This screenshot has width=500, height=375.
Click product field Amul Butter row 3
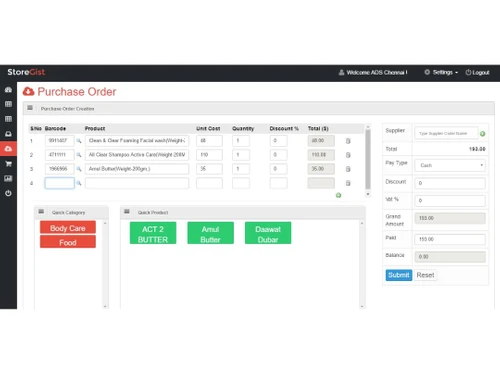pos(137,169)
